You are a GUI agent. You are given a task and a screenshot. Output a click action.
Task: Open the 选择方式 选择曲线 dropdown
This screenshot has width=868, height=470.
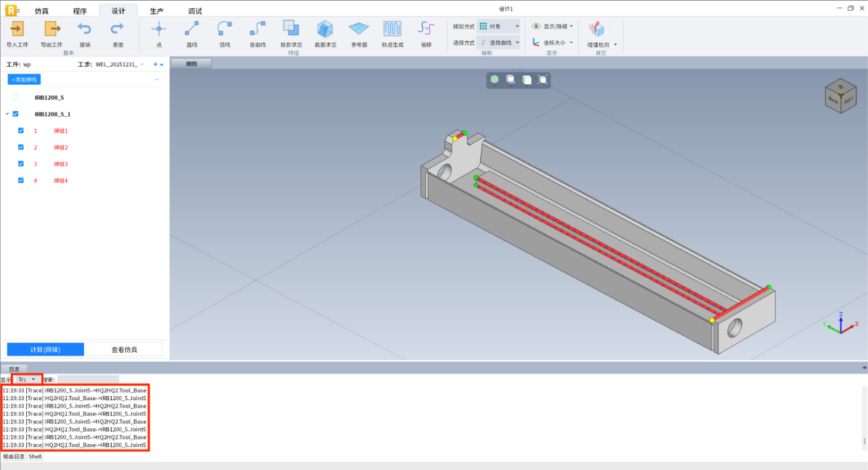pos(498,43)
